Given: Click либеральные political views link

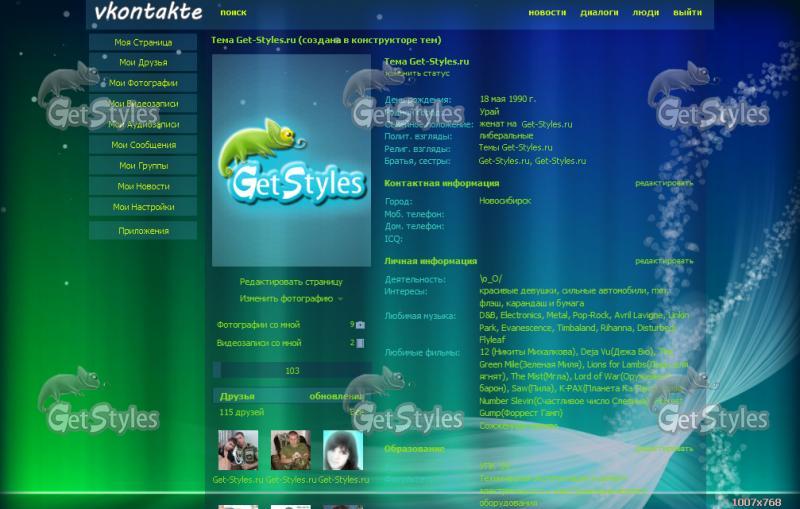Looking at the screenshot, I should 506,136.
